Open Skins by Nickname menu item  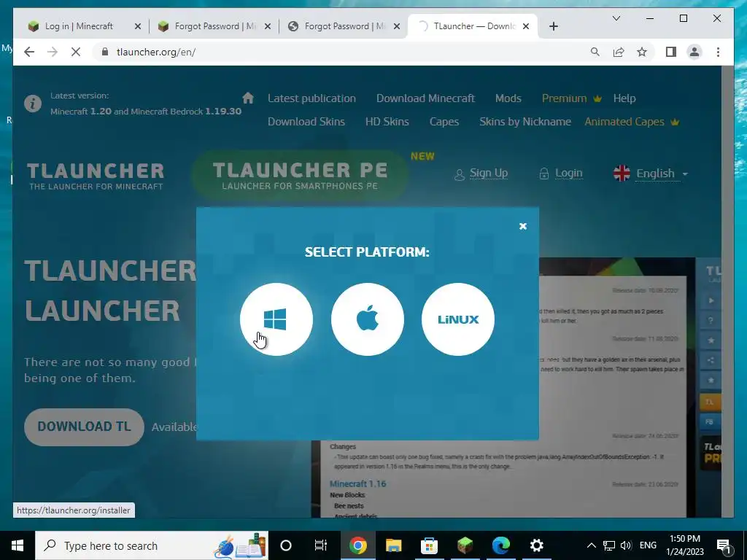pos(525,122)
